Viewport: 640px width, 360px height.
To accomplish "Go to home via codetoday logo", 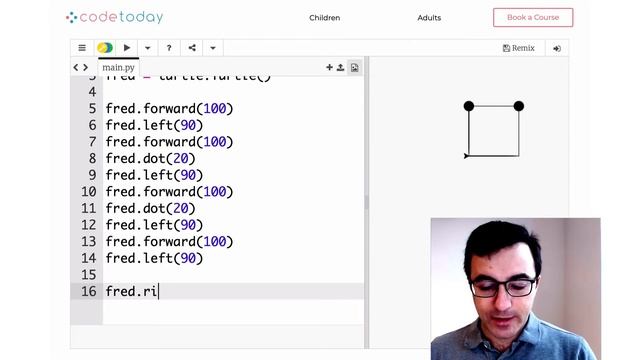I will (x=114, y=17).
